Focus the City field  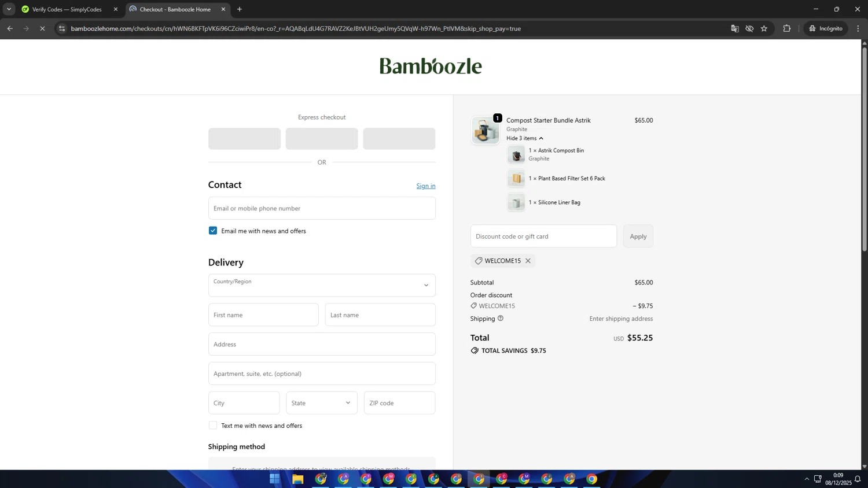point(244,403)
